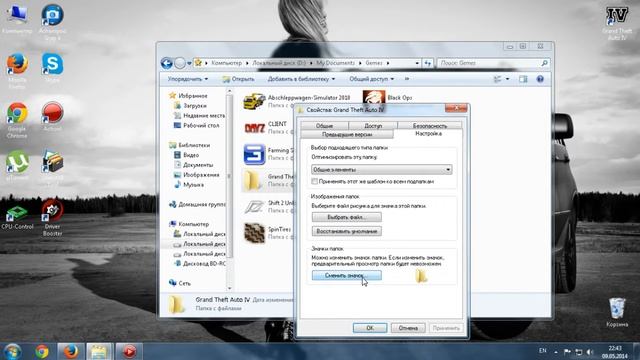Open the Добавить в библиотеку dropdown
The width and height of the screenshot is (640, 360).
[301, 79]
